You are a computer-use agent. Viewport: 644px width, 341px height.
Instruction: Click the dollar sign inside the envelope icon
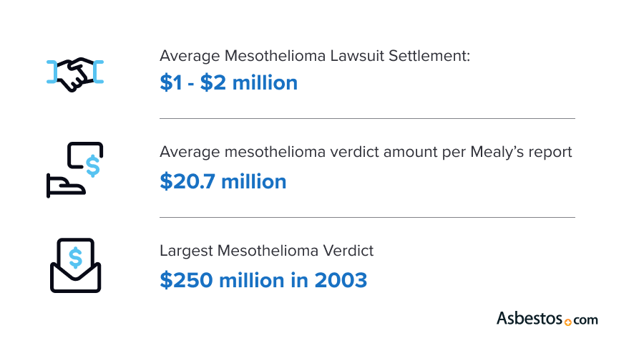point(75,255)
